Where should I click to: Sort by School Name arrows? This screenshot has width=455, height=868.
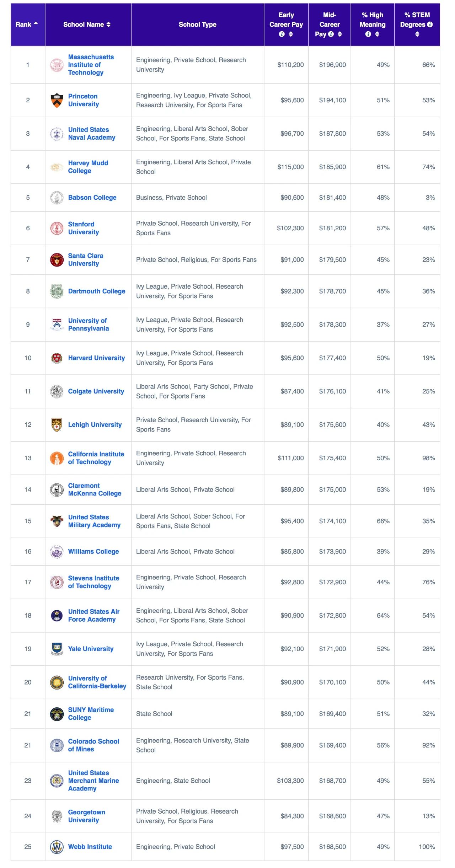pyautogui.click(x=108, y=25)
